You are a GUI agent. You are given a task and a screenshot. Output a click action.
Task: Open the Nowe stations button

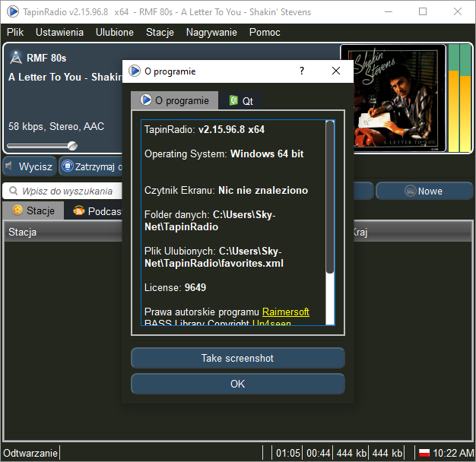[x=424, y=191]
